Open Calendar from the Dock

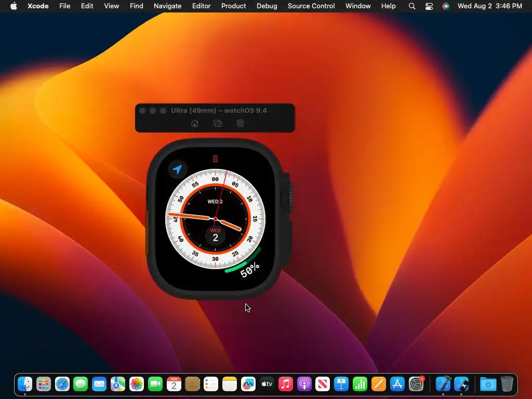(x=174, y=384)
